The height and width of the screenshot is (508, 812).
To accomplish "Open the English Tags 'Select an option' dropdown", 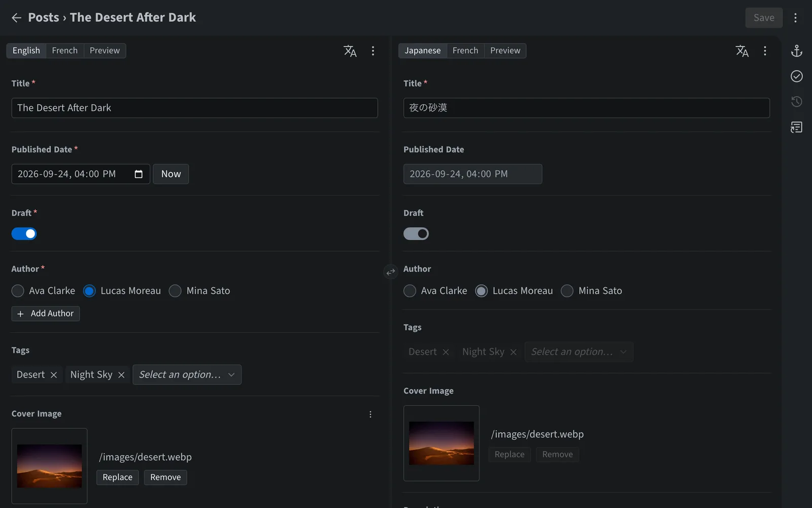I will 187,375.
